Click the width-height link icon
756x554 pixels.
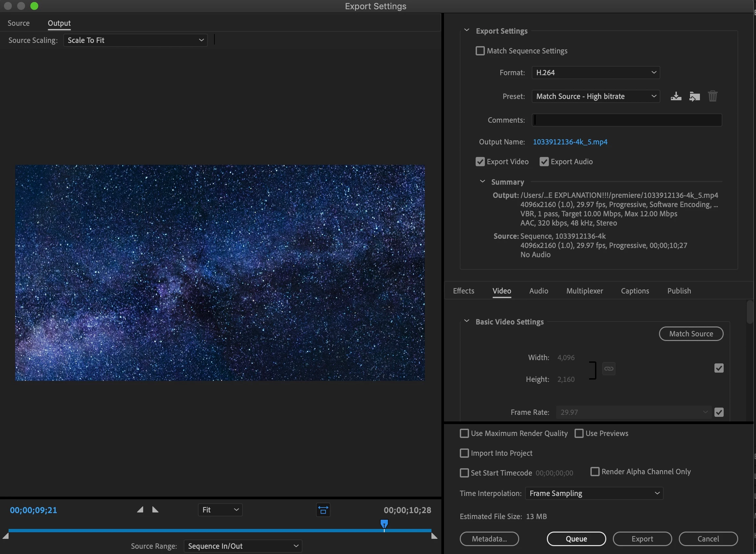[609, 369]
